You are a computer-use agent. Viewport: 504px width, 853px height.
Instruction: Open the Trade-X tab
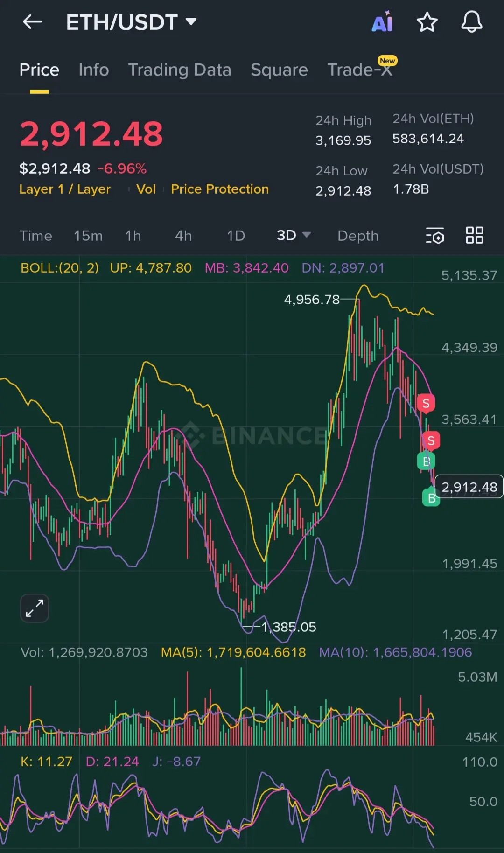(360, 70)
